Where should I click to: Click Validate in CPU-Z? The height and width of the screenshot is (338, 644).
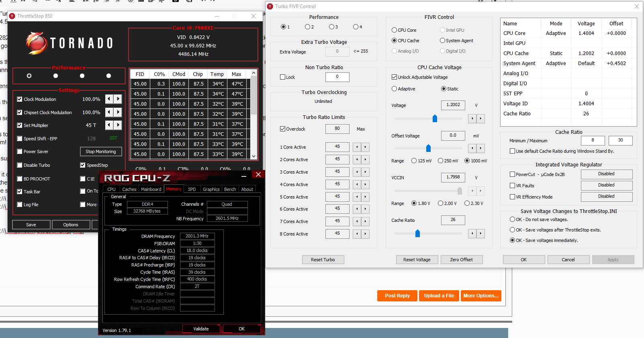pyautogui.click(x=201, y=329)
